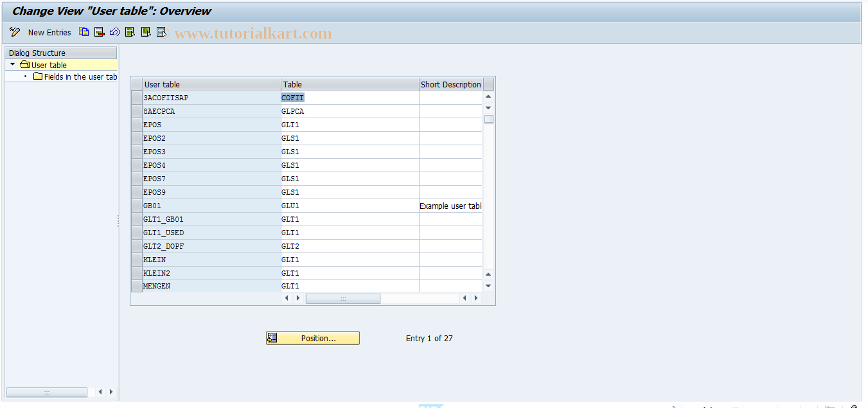Click the Deselect All toolbar icon
868x408 pixels.
tap(160, 32)
